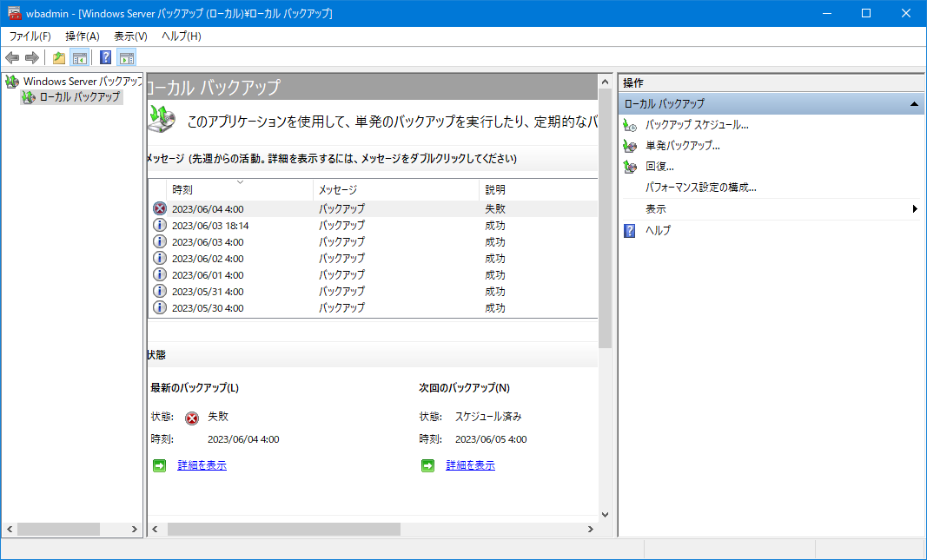Sort messages by the 時刻 column header
The image size is (927, 560).
click(240, 189)
